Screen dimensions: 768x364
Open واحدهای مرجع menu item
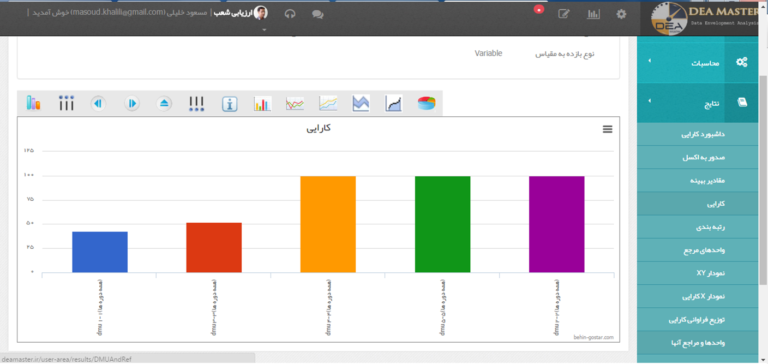[697, 250]
